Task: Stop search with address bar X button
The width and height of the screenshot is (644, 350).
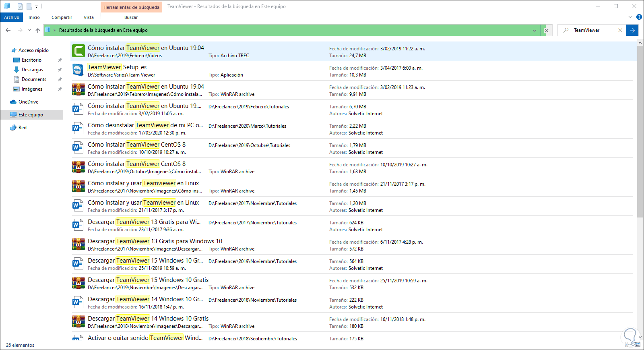Action: (547, 30)
